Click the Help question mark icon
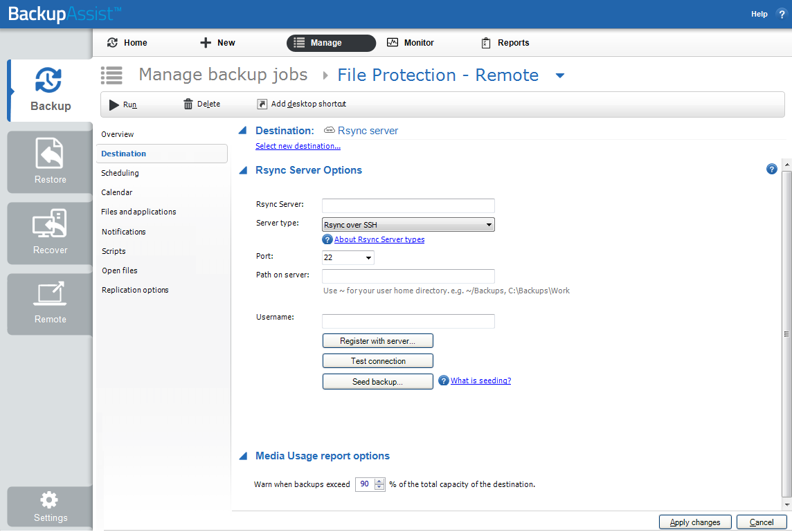Image resolution: width=792 pixels, height=532 pixels. [x=782, y=14]
